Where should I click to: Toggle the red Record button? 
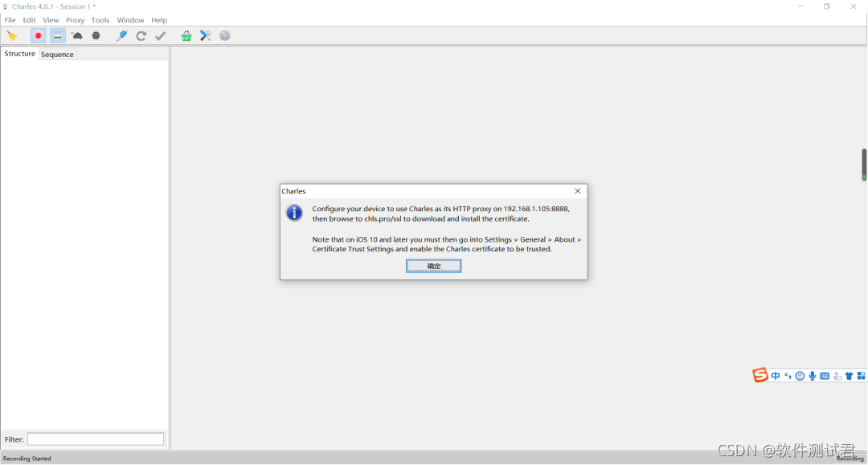(39, 36)
